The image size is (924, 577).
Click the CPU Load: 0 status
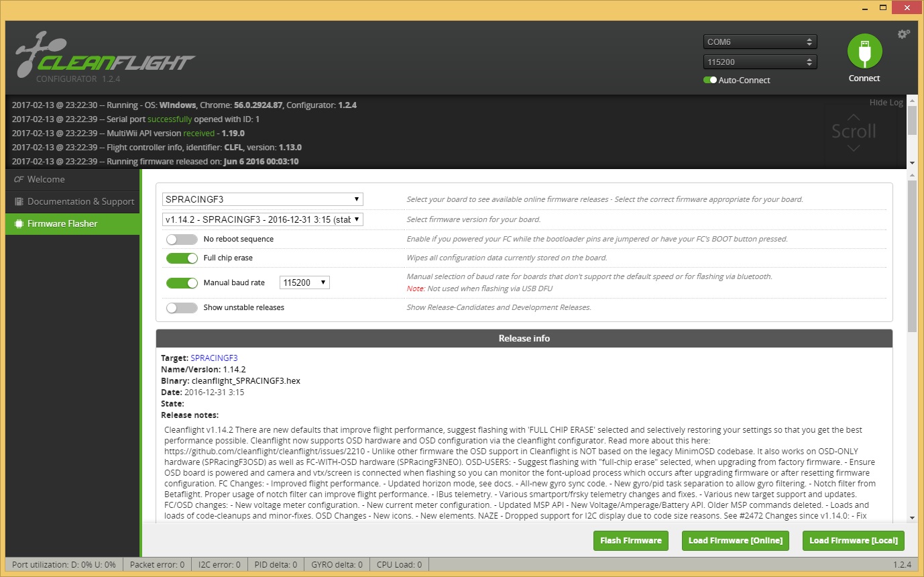(399, 565)
